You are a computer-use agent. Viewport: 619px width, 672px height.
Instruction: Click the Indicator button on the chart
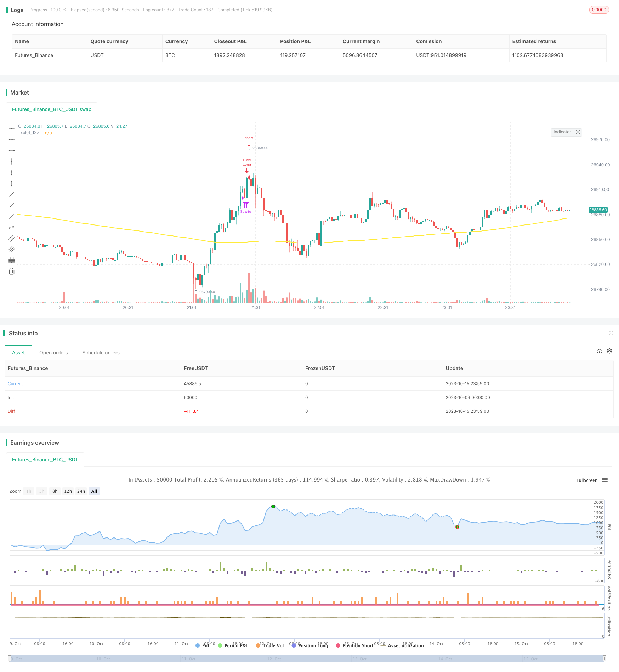click(x=562, y=132)
